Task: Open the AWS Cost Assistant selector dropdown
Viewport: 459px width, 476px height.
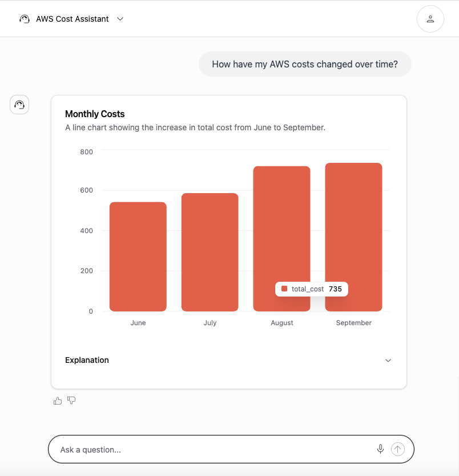Action: coord(120,19)
